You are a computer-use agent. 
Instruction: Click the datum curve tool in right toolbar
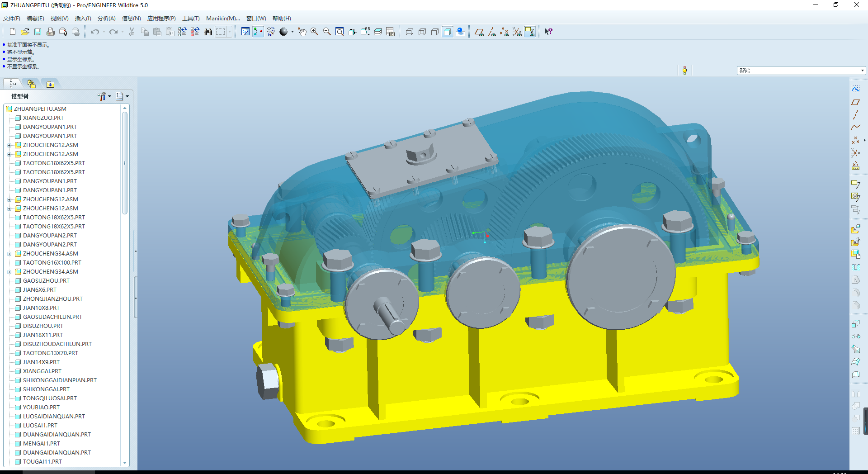pyautogui.click(x=855, y=128)
